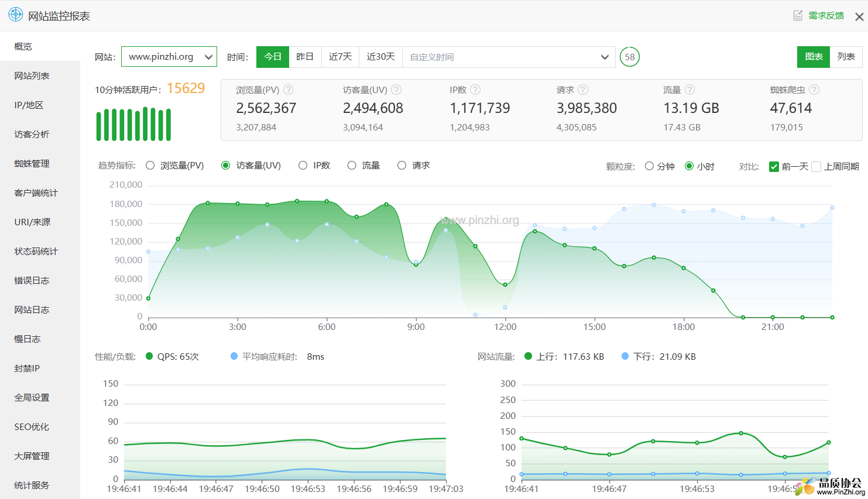Click the IP count value 1,171,739
This screenshot has height=499, width=868.
(x=480, y=108)
